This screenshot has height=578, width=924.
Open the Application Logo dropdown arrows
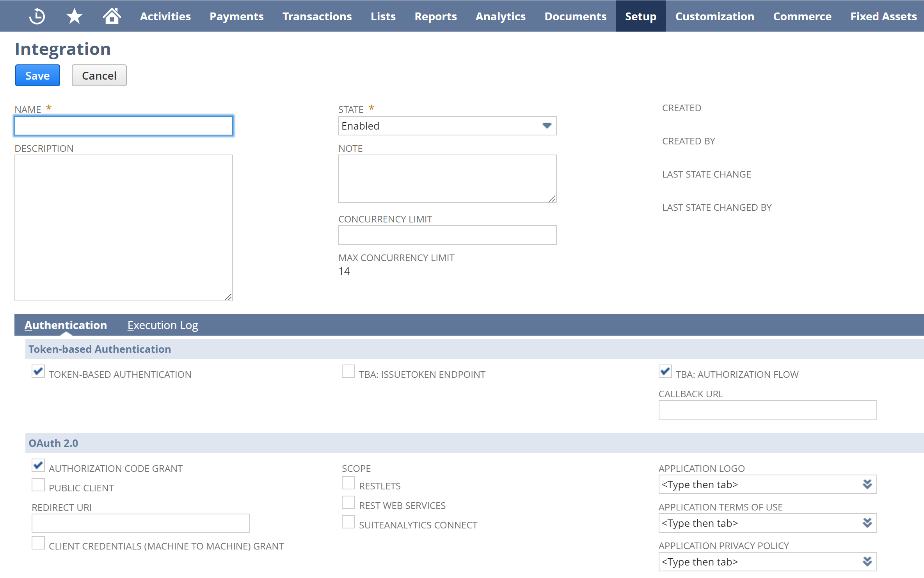pyautogui.click(x=867, y=484)
